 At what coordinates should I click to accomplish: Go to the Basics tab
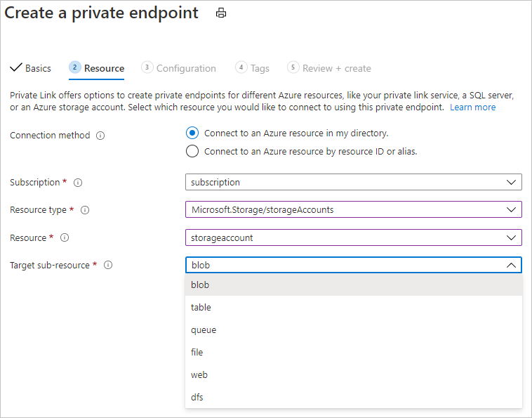tap(31, 68)
